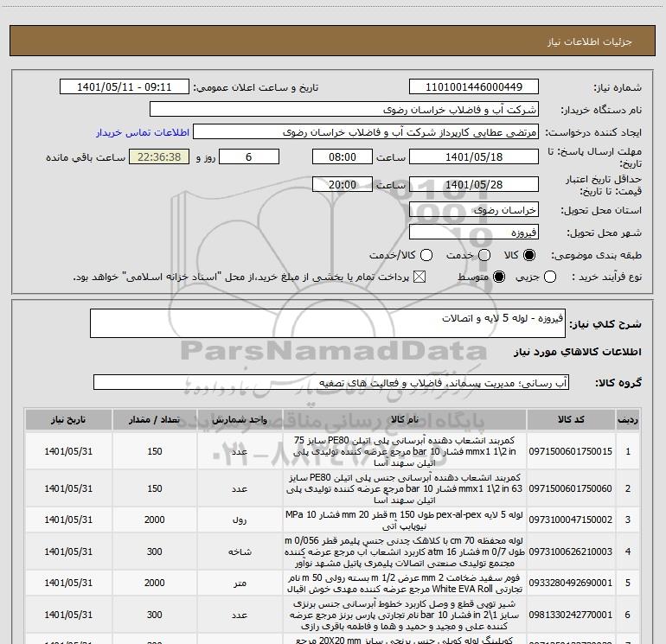Image resolution: width=666 pixels, height=644 pixels.
Task: Click the تعداد / مقدار column header
Action: pyautogui.click(x=154, y=419)
